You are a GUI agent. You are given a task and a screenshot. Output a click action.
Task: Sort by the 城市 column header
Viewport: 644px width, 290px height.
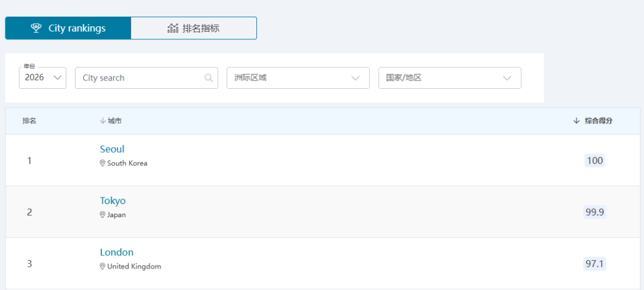tap(110, 121)
